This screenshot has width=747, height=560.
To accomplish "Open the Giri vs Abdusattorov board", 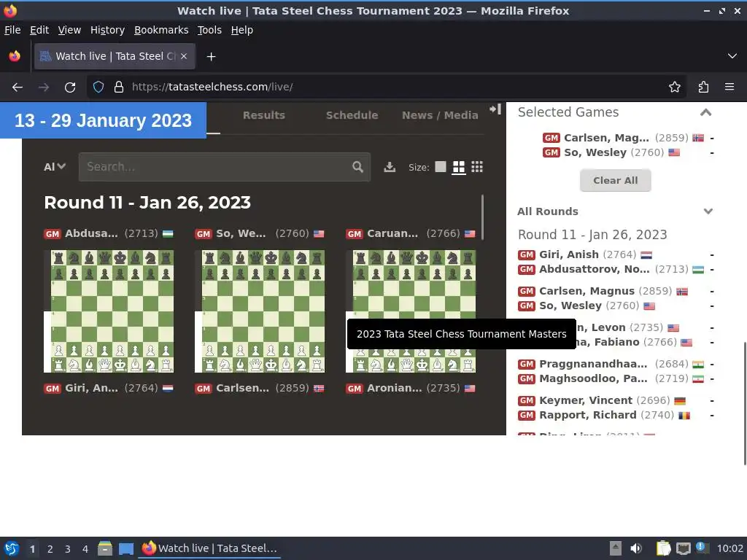I will click(x=112, y=311).
